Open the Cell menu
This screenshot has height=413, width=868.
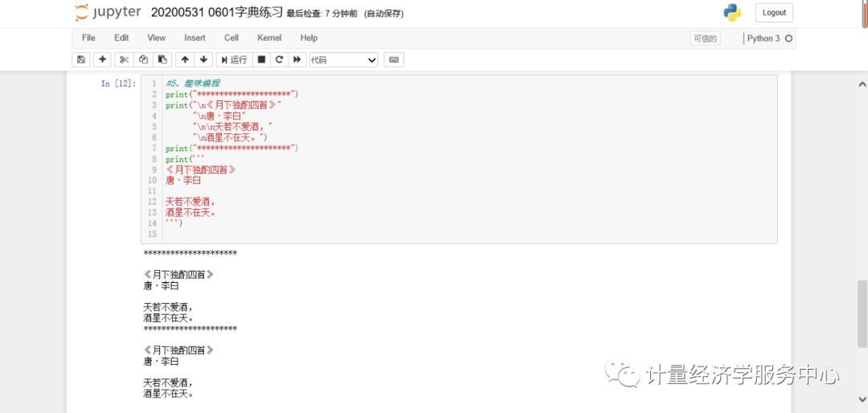tap(231, 39)
